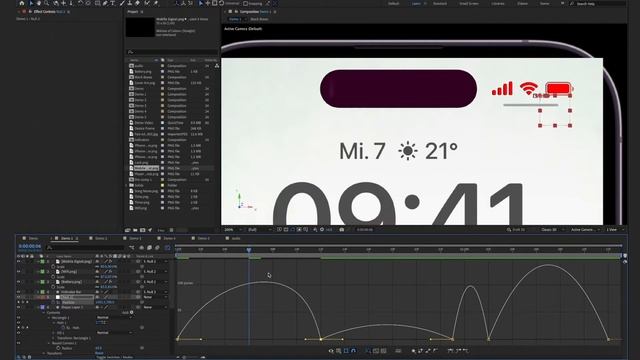Select the Type tool

click(x=113, y=3)
